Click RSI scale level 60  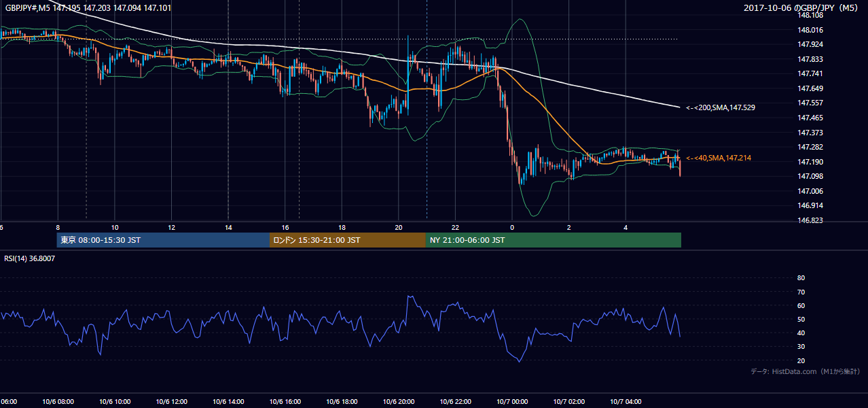pyautogui.click(x=801, y=305)
